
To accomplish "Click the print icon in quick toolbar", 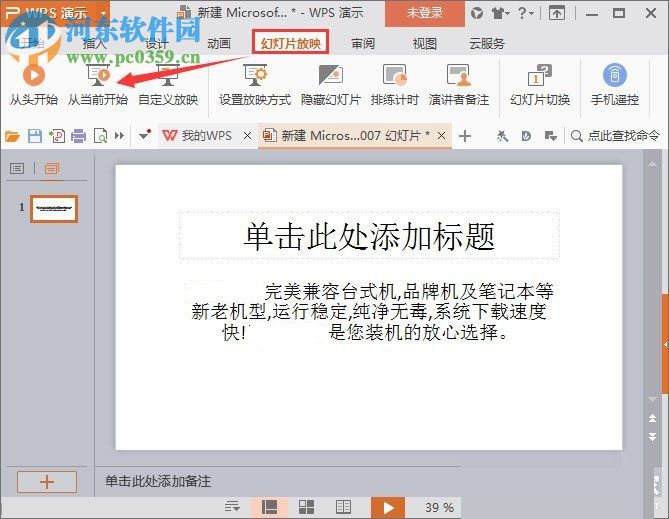I will (x=79, y=136).
